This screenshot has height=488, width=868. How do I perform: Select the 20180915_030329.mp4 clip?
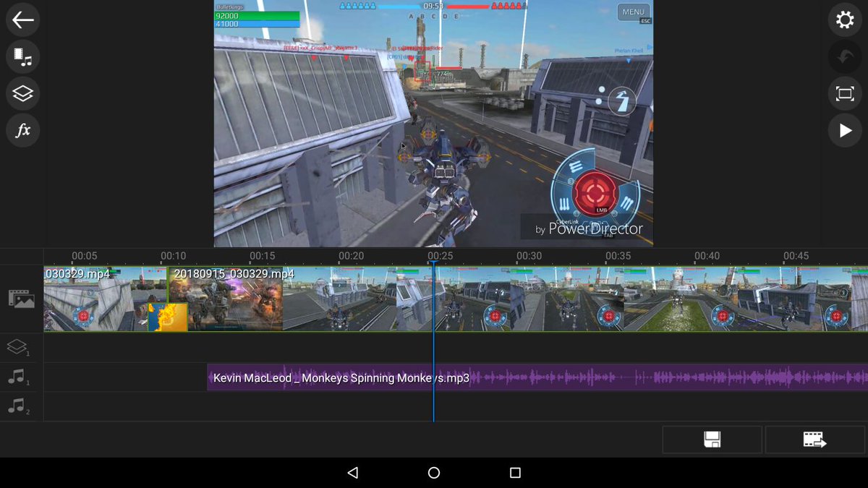point(518,299)
